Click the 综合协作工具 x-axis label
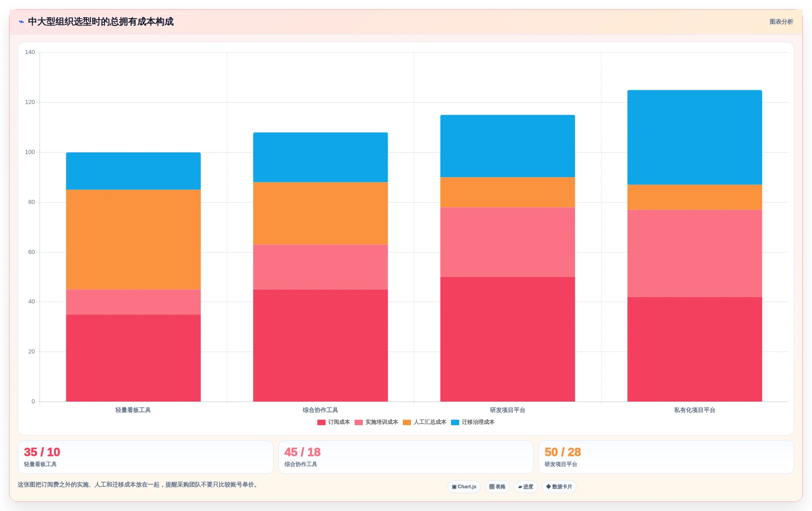The height and width of the screenshot is (511, 812). point(321,410)
